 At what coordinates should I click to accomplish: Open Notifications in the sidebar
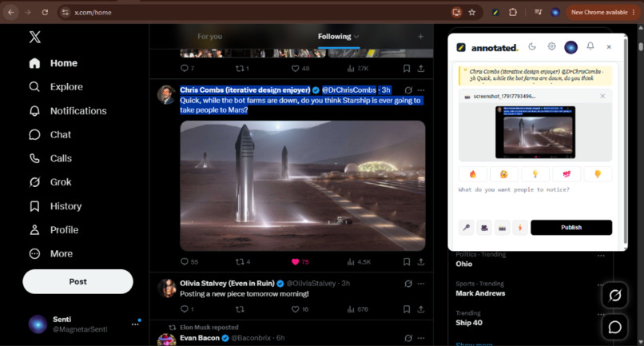[68, 111]
